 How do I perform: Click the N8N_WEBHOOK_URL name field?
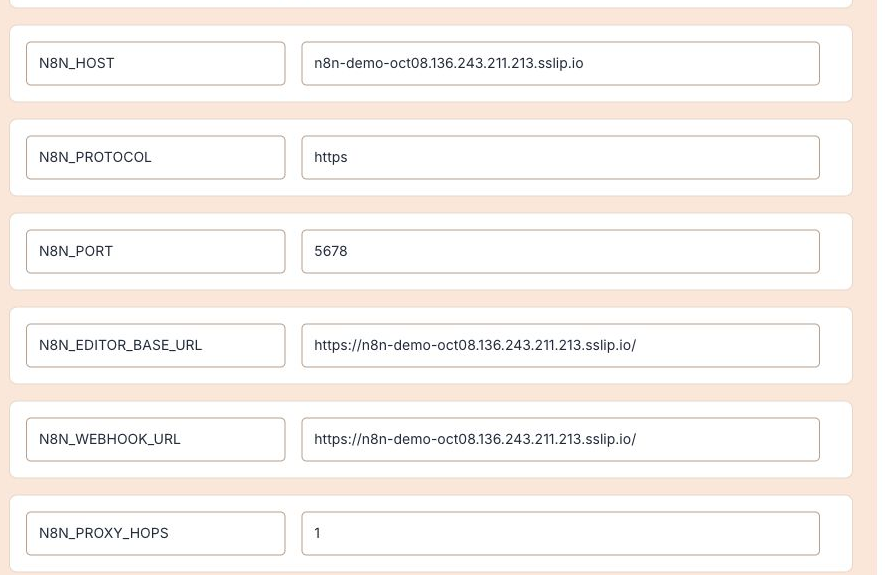pyautogui.click(x=156, y=439)
